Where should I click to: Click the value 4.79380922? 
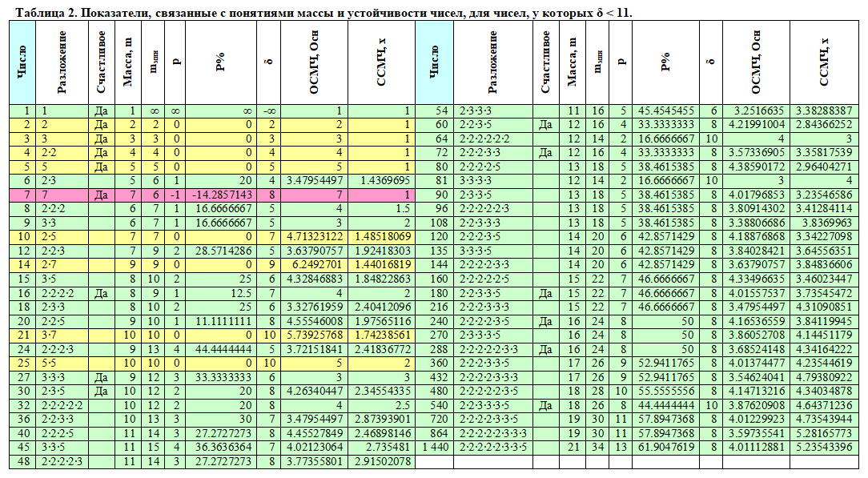click(824, 377)
